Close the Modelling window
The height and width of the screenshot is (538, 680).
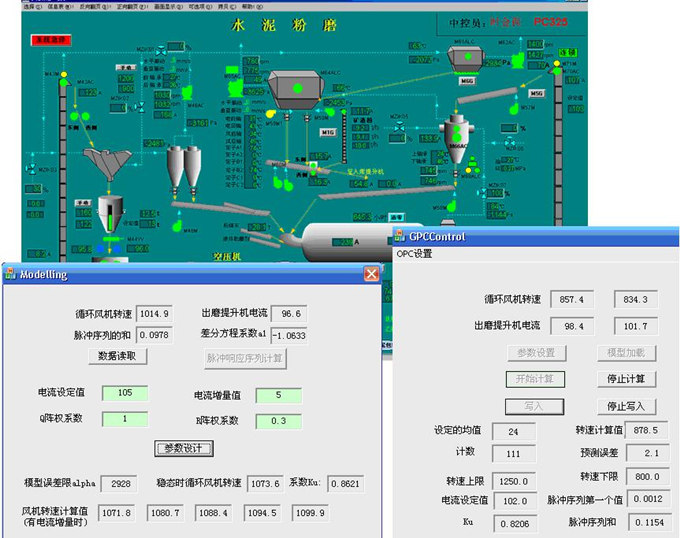[371, 273]
